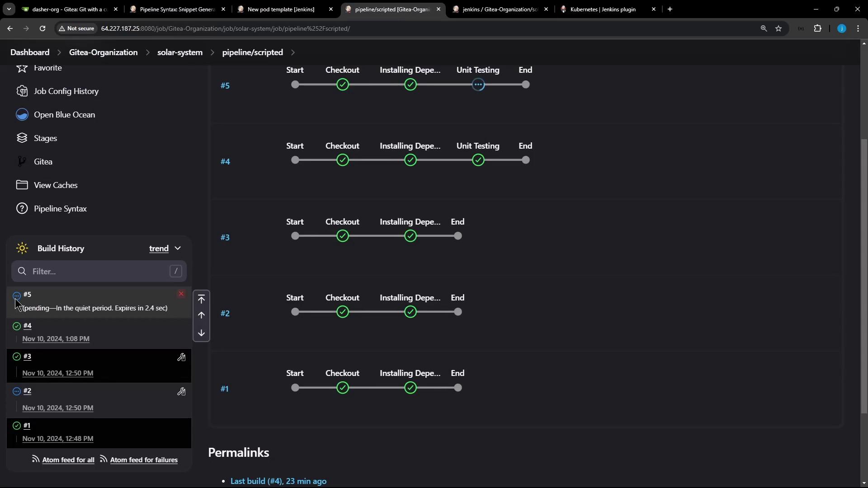Switch to New pod template tab
868x488 pixels.
click(x=281, y=9)
